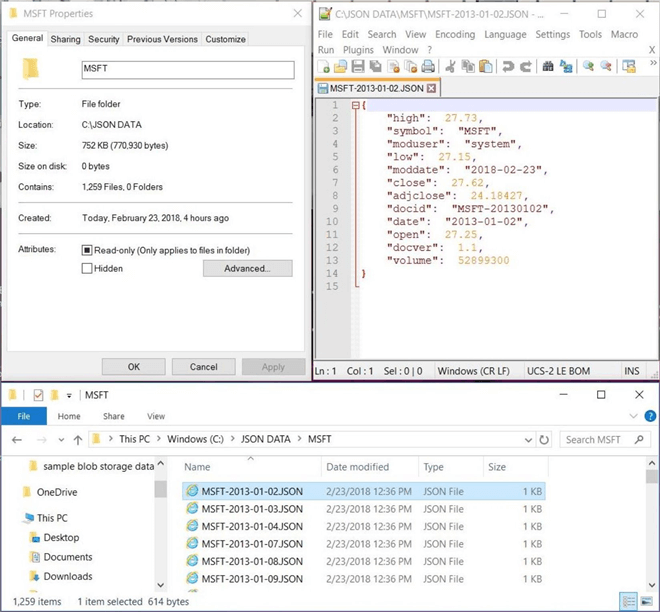This screenshot has height=612, width=660.
Task: Close the MSFT-2013-01-02.JSON tab with its red X
Action: point(431,88)
